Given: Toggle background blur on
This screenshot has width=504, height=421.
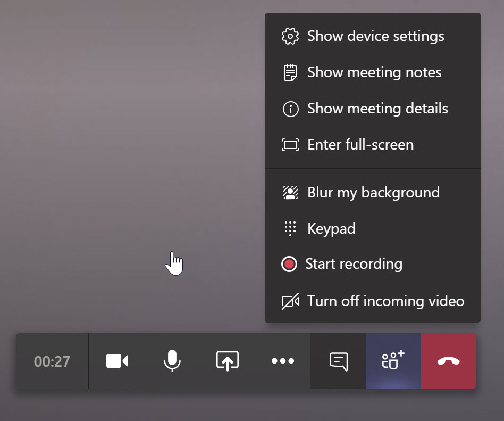Looking at the screenshot, I should 373,192.
